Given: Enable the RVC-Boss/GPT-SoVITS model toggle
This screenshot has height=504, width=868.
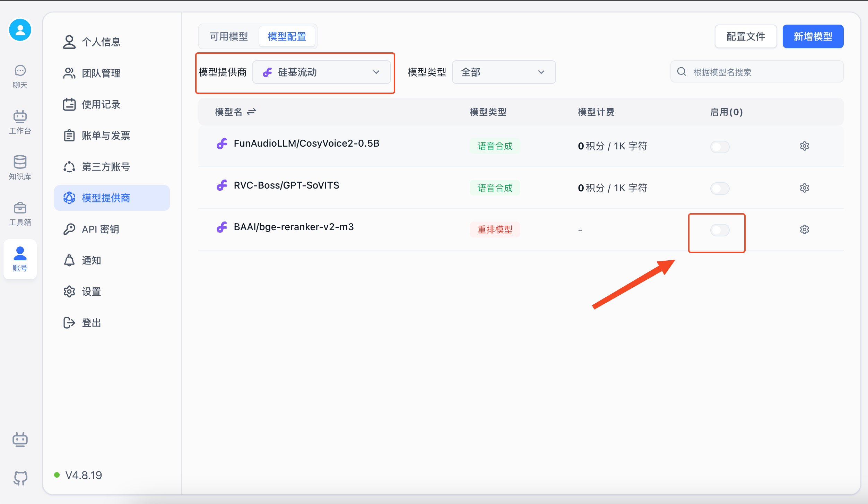Looking at the screenshot, I should (720, 189).
